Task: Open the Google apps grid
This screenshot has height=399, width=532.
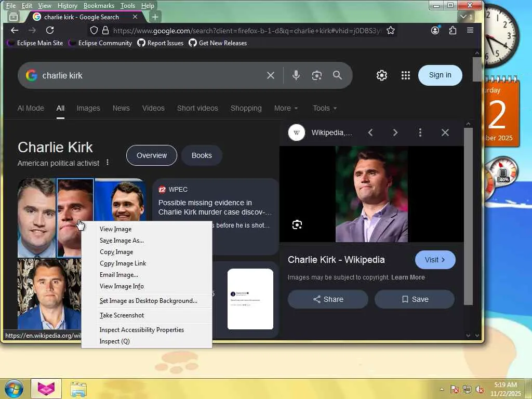Action: [405, 75]
